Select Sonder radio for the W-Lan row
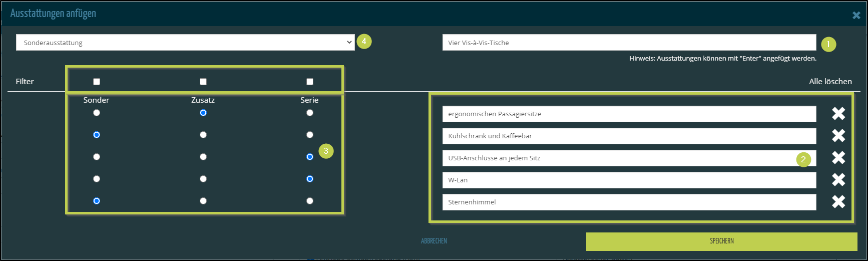 97,179
